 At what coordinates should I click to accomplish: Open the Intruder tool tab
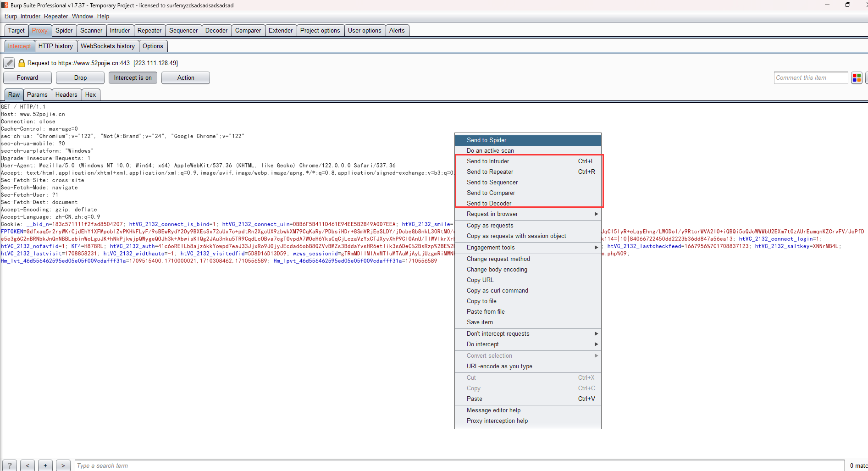120,31
